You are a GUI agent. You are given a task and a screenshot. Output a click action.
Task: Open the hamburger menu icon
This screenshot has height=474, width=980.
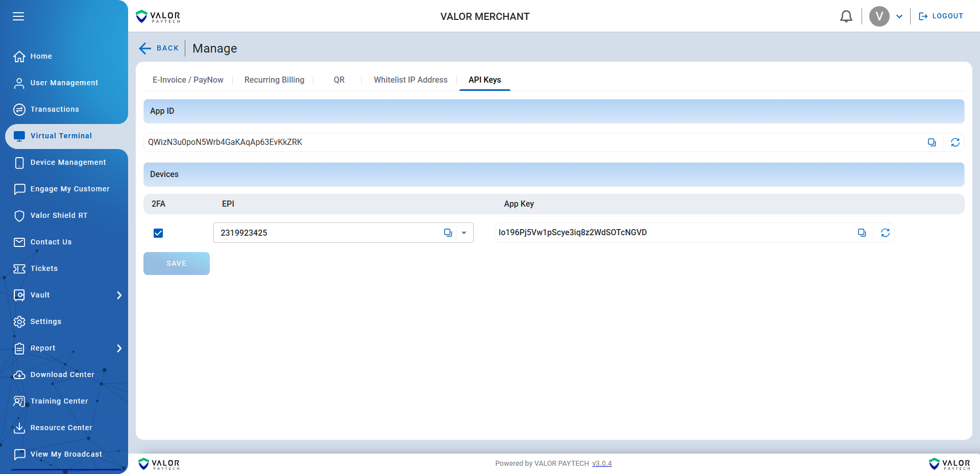click(x=18, y=16)
